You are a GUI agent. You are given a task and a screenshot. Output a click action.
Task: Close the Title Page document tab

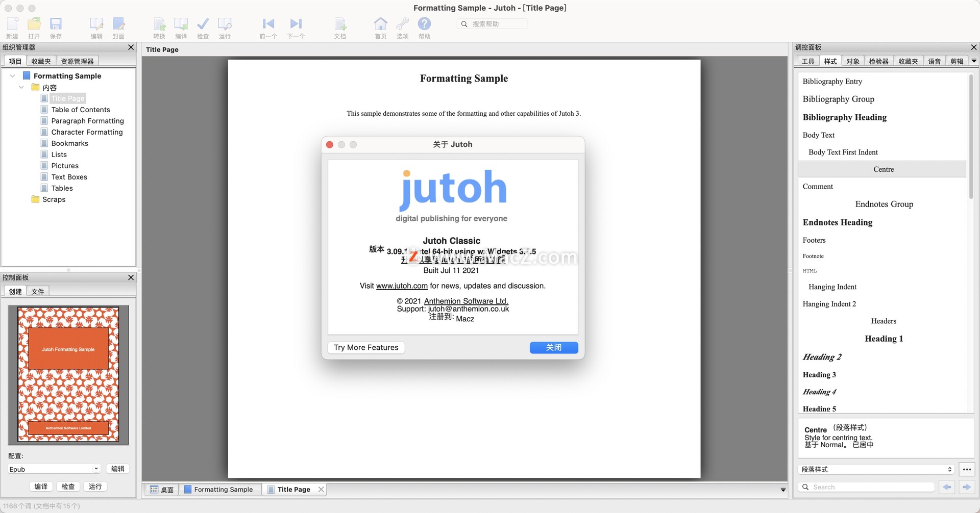(x=321, y=490)
